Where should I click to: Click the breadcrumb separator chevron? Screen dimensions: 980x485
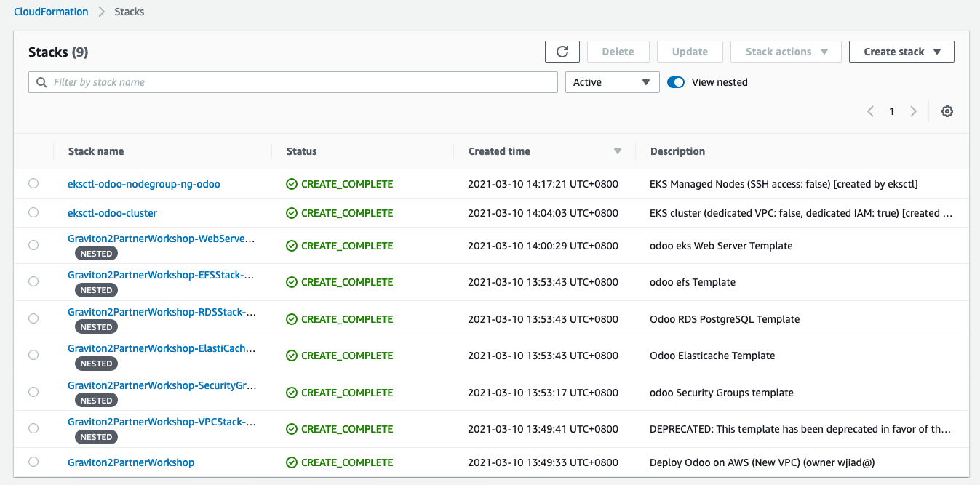(101, 12)
